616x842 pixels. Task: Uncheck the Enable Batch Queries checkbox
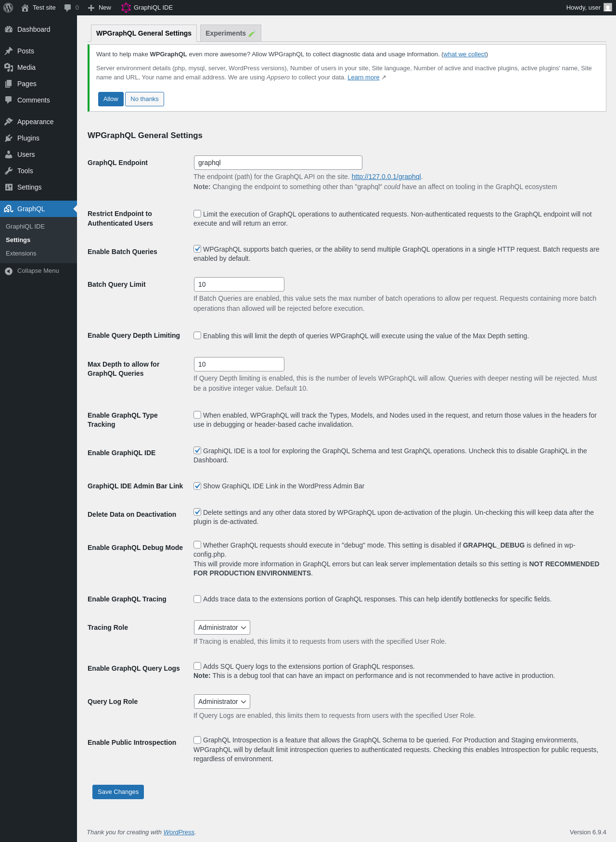click(197, 249)
